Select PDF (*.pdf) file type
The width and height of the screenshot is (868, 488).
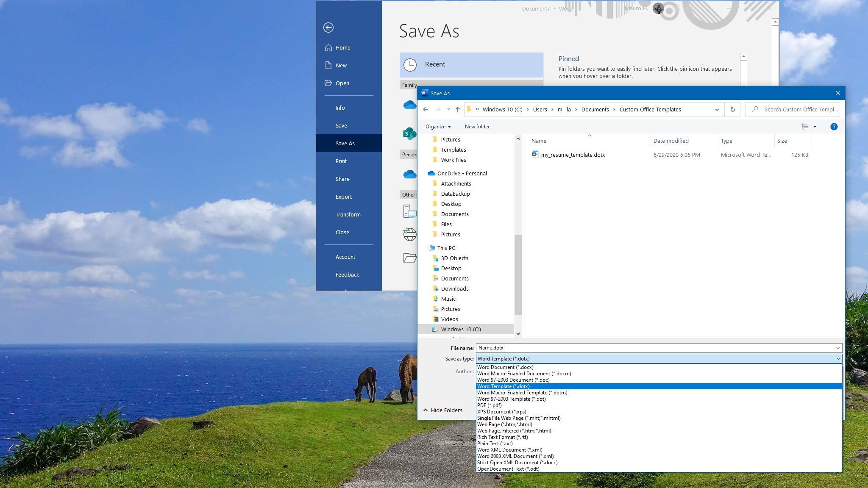coord(659,405)
